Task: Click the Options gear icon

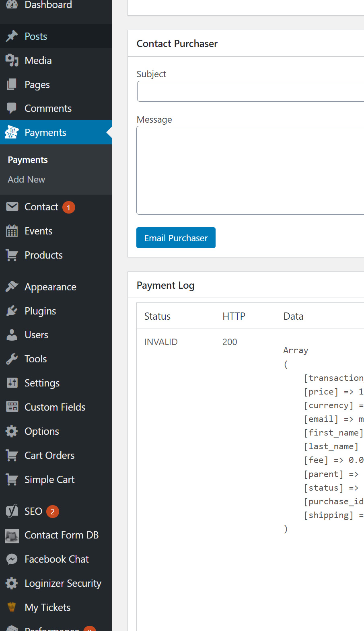Action: (x=12, y=431)
